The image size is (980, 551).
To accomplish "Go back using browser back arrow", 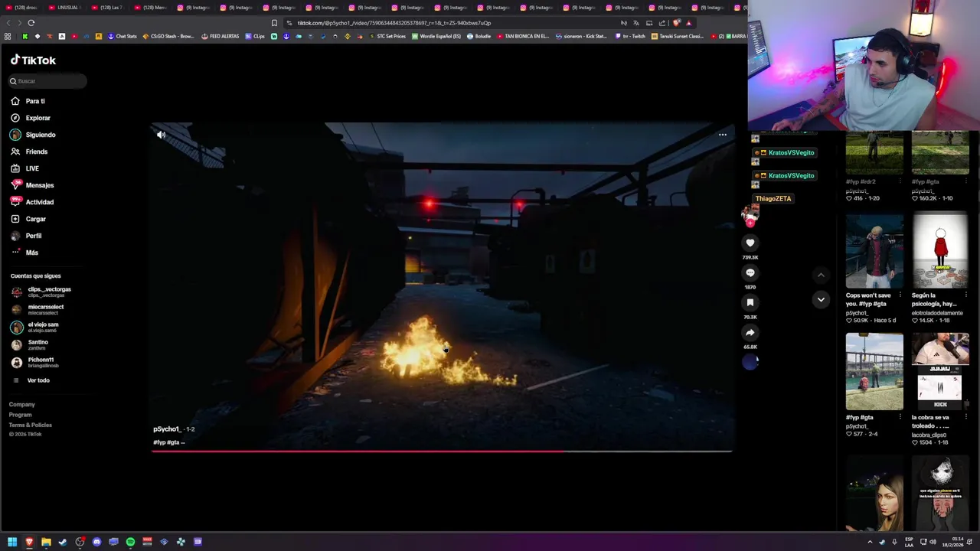I will point(10,23).
